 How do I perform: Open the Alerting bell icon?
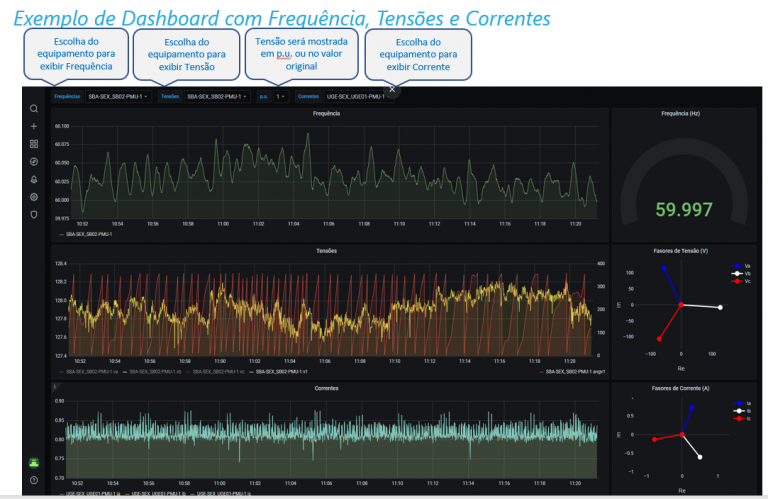34,179
